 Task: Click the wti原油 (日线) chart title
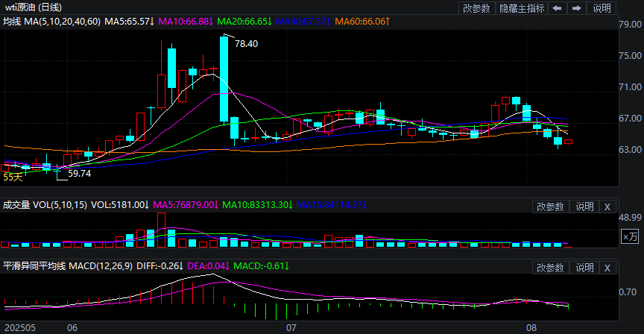point(33,7)
